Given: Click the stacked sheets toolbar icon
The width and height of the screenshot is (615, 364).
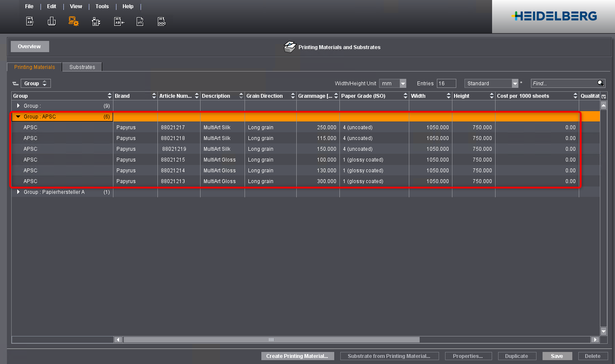Looking at the screenshot, I should point(52,21).
